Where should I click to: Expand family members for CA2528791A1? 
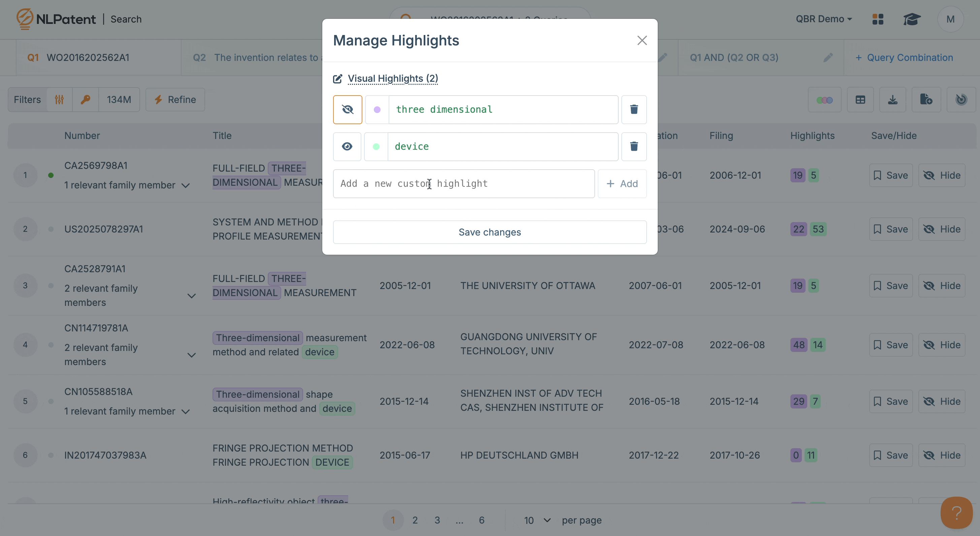tap(192, 296)
